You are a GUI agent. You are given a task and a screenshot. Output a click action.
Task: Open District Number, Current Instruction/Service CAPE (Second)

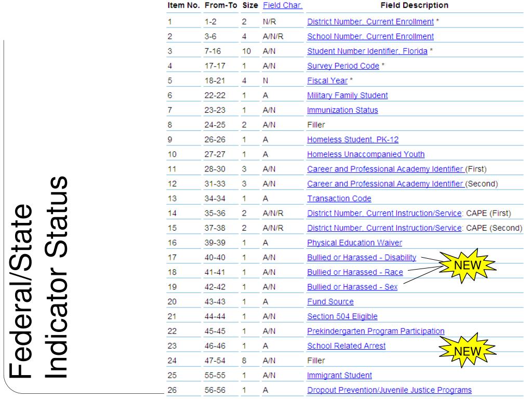click(385, 228)
